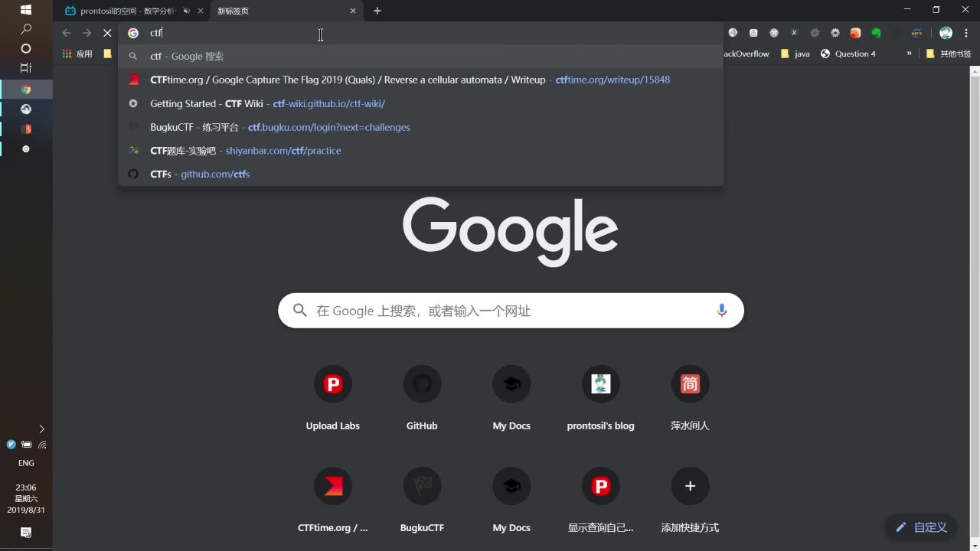Click the Google search box

click(511, 311)
